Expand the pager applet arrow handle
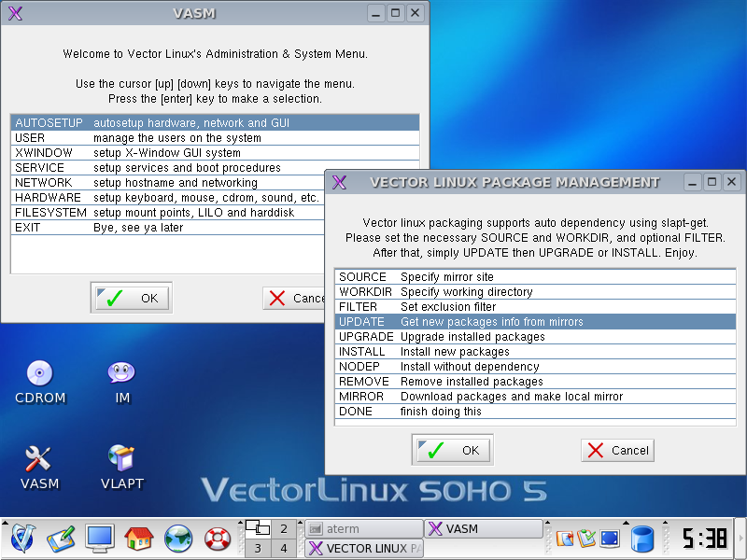 click(241, 523)
